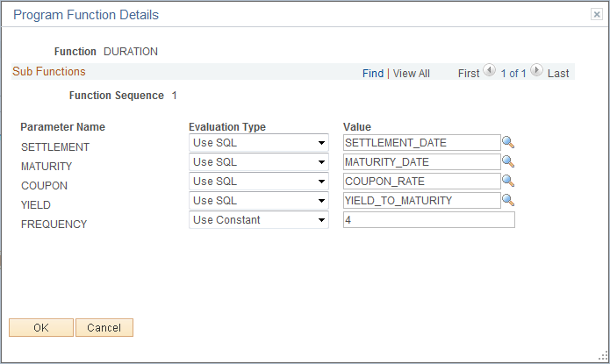
Task: Click the View All link
Action: (412, 74)
